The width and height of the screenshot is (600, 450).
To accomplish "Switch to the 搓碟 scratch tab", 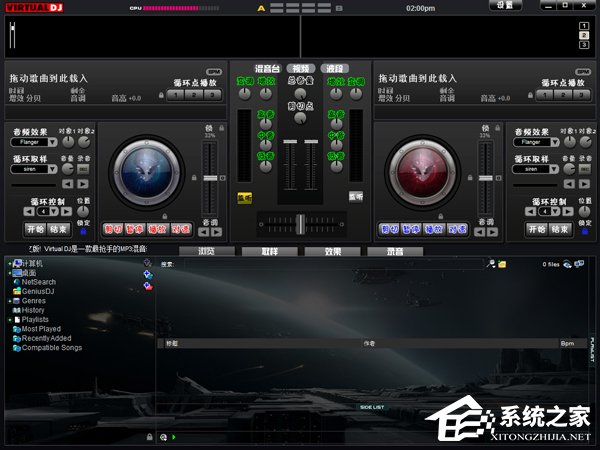I will (x=334, y=69).
